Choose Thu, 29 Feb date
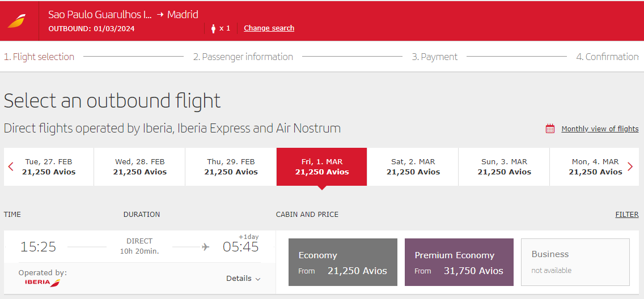Screen dimensions: 644x299 click(x=231, y=166)
